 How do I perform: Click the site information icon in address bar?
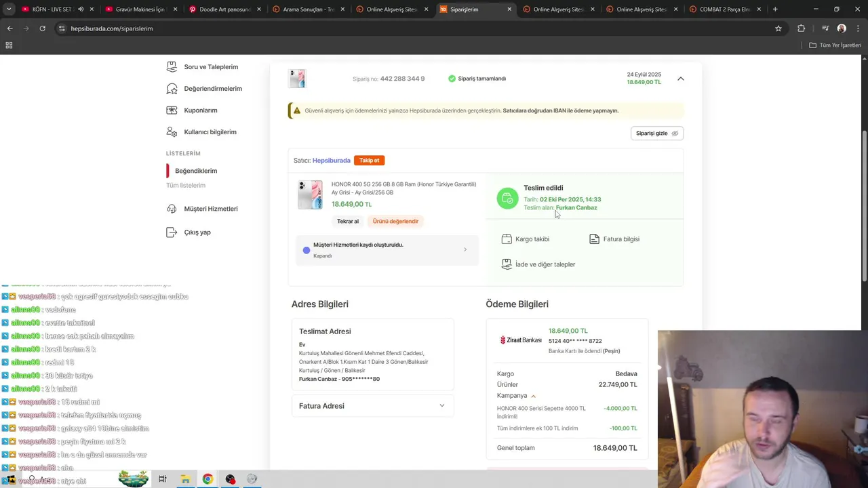[62, 28]
